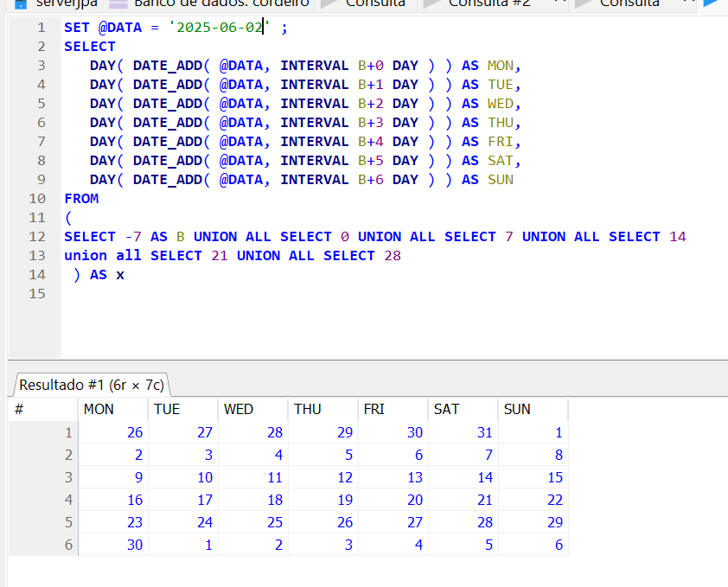Switch to the serverjpa tab
Image resolution: width=728 pixels, height=587 pixels.
[66, 3]
